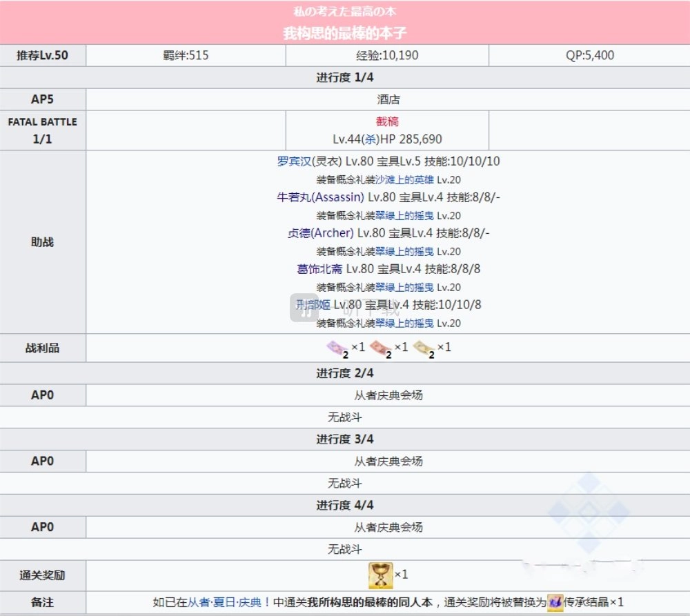Click the 酒店 location cell
Viewport: 690px width, 616px height.
tap(387, 99)
